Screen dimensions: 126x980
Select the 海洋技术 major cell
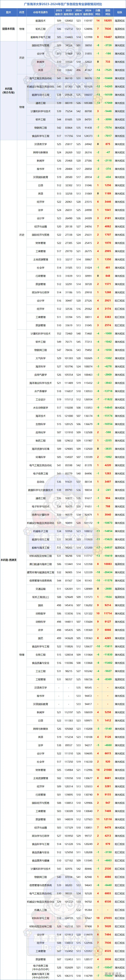pyautogui.click(x=41, y=416)
